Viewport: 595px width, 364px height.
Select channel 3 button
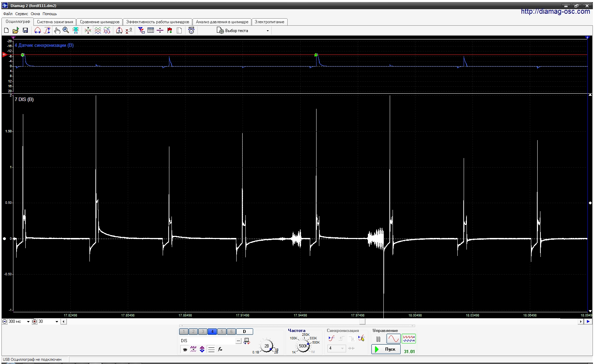pyautogui.click(x=203, y=332)
